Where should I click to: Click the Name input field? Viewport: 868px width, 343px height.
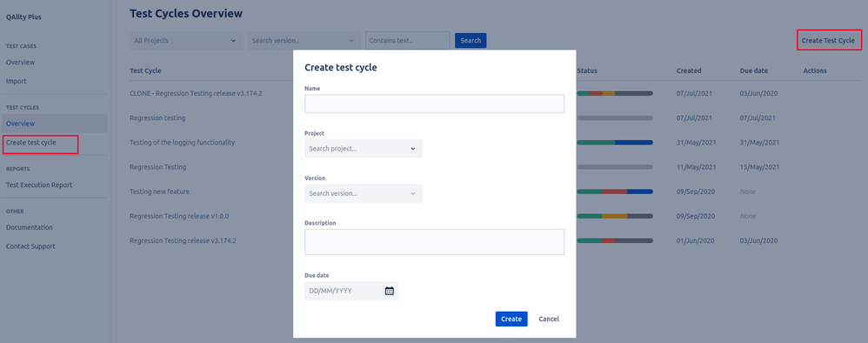[x=435, y=104]
